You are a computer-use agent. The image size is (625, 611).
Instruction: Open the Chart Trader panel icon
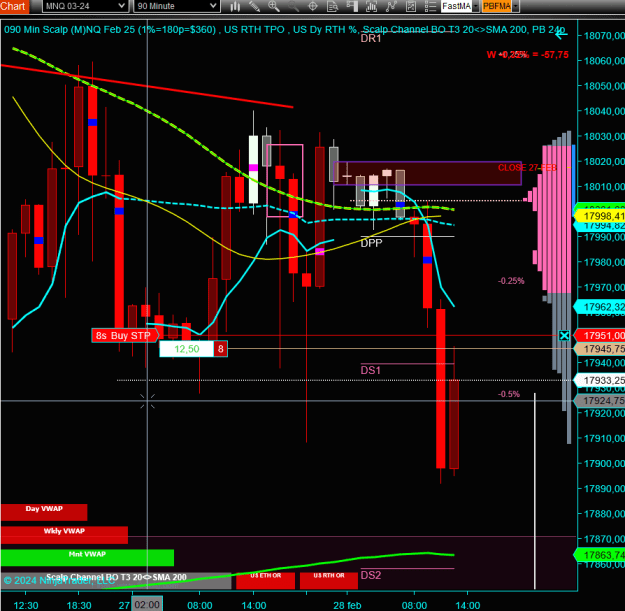tap(352, 6)
